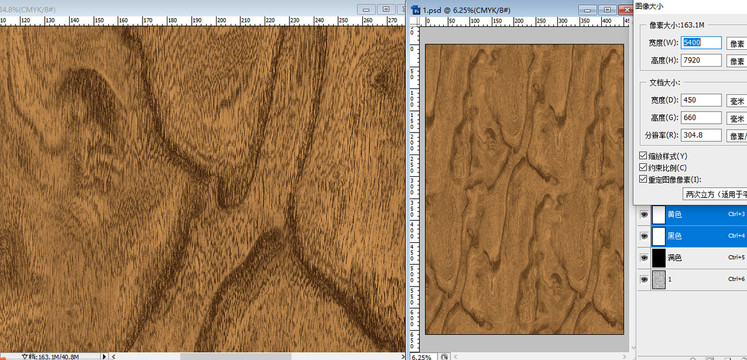
Task: Open the 两次立方 resampling method dropdown
Action: pyautogui.click(x=715, y=194)
